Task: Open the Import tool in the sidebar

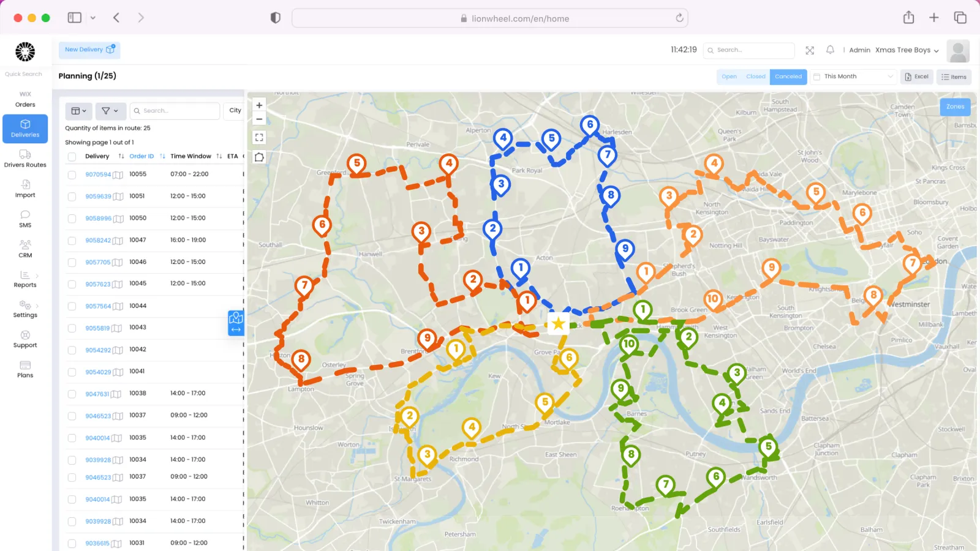Action: pyautogui.click(x=24, y=189)
